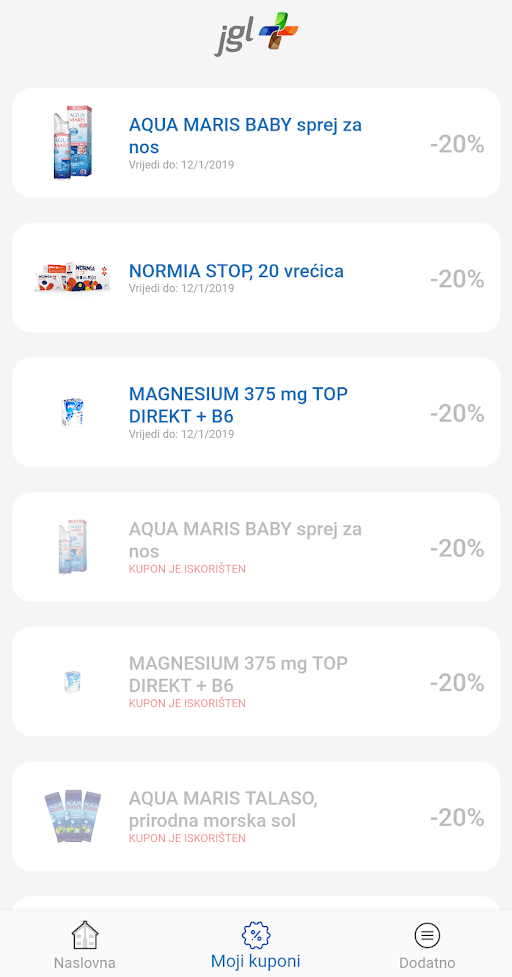Screen dimensions: 512x977
Task: Go to the Dodatno tab label
Action: (427, 962)
